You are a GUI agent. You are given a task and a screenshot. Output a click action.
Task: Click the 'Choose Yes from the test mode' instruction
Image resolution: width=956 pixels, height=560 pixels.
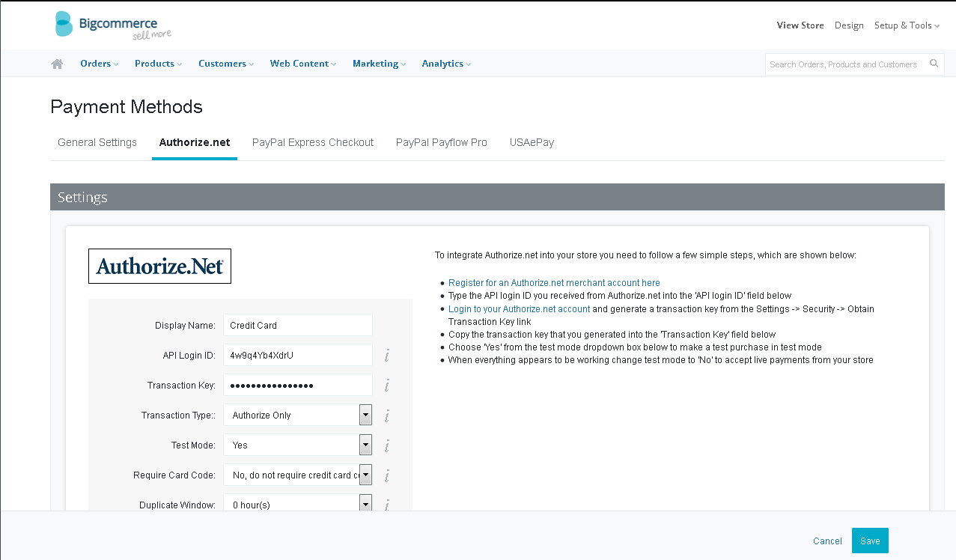[635, 347]
